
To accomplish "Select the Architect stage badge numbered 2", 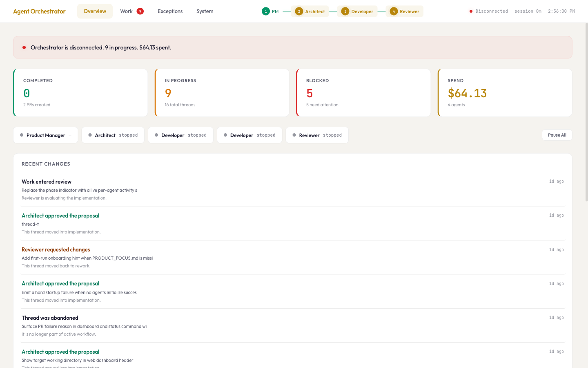I will (300, 11).
